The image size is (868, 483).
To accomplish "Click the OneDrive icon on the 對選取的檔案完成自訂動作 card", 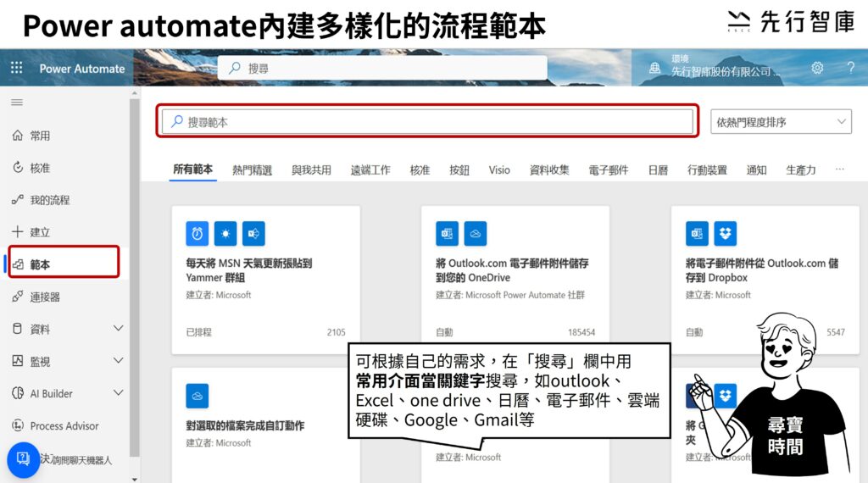I will coord(197,396).
